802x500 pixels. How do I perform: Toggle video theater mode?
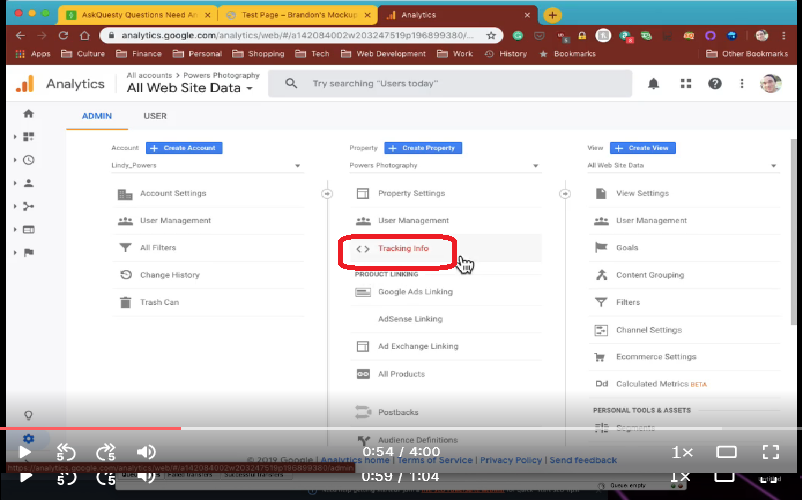(x=726, y=452)
